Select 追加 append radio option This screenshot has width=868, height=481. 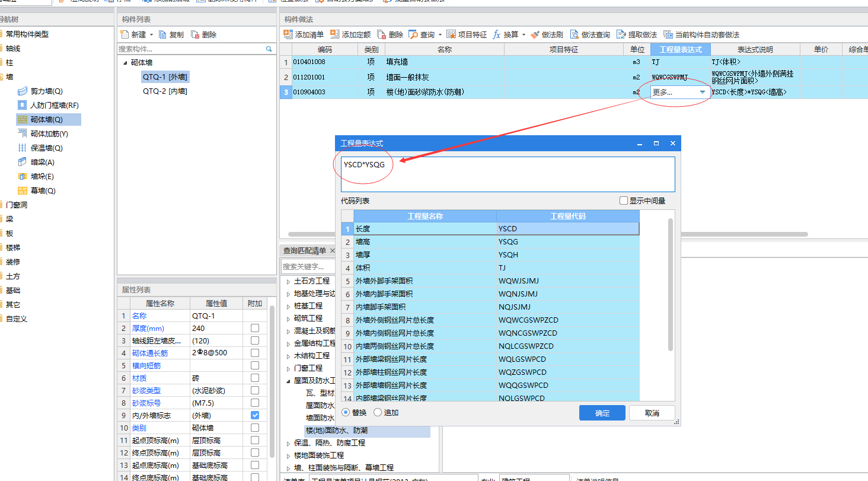pos(378,413)
